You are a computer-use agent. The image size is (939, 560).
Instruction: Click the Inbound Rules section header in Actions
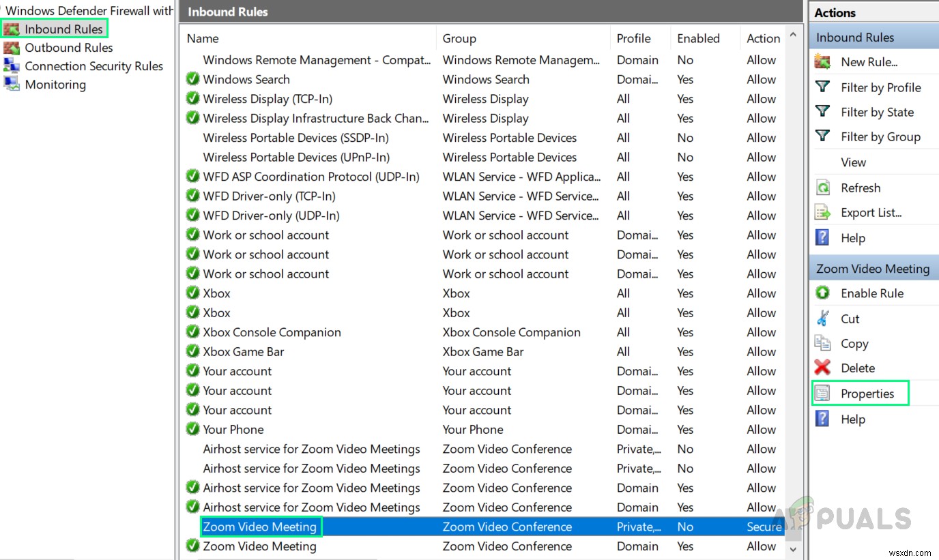tap(874, 38)
